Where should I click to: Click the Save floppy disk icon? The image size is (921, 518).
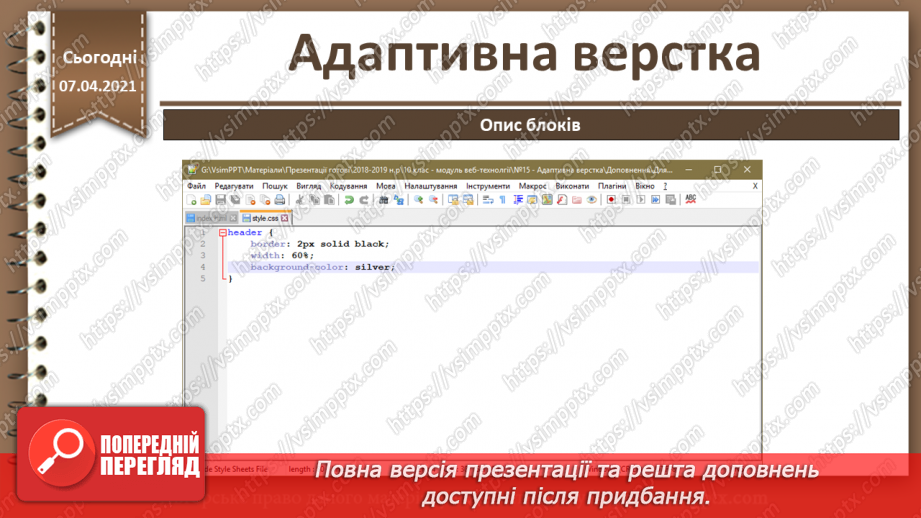[x=220, y=200]
